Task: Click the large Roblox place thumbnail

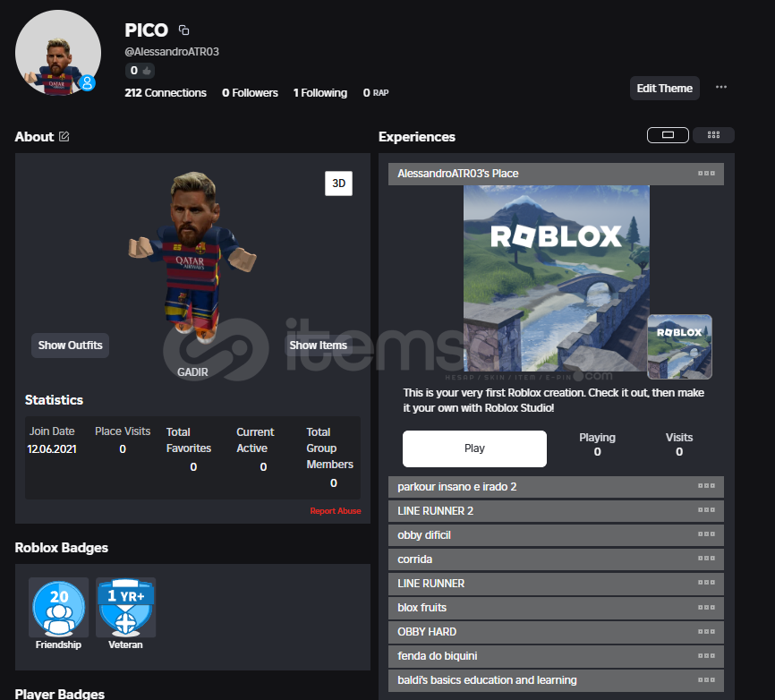Action: (556, 278)
